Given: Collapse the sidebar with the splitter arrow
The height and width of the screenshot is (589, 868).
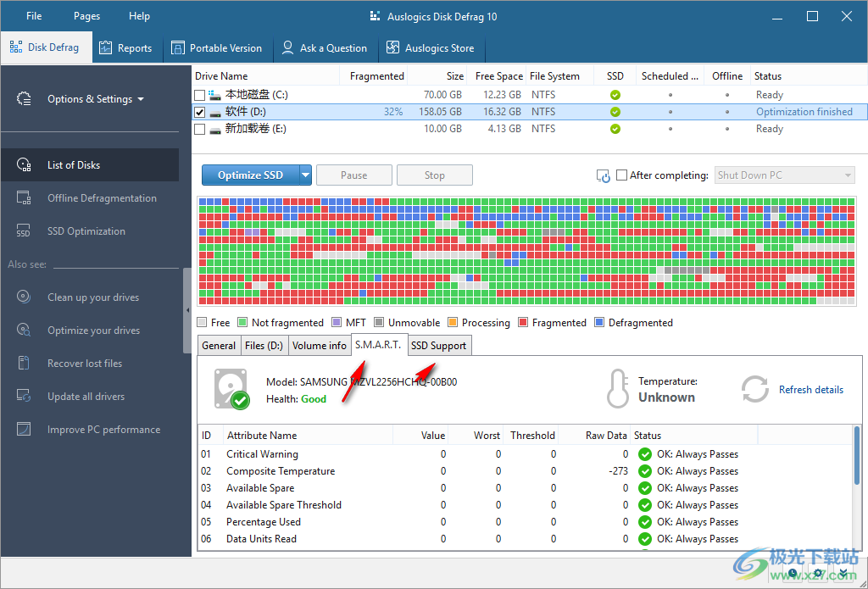Looking at the screenshot, I should click(x=187, y=310).
